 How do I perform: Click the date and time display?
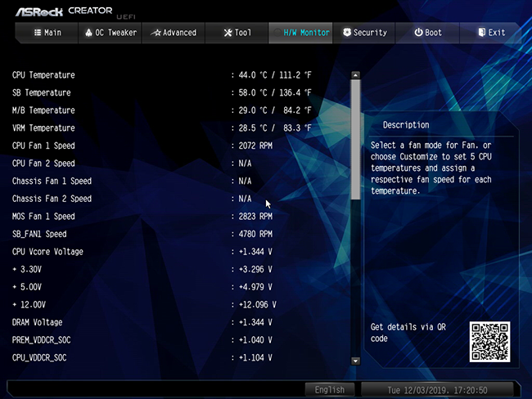point(437,390)
